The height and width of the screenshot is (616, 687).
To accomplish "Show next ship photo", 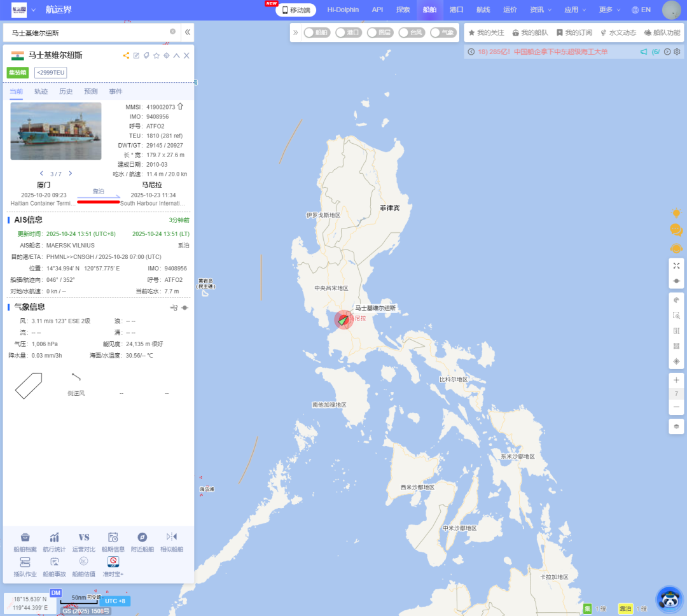I will pos(70,174).
